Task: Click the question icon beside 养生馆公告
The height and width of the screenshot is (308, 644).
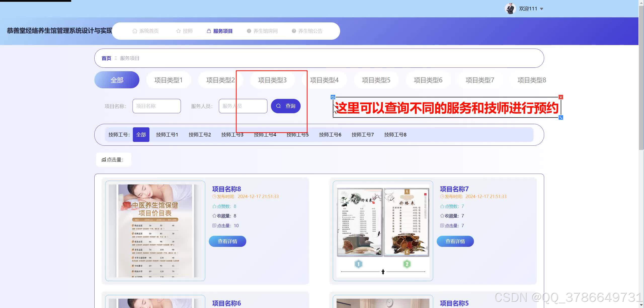Action: (x=294, y=31)
